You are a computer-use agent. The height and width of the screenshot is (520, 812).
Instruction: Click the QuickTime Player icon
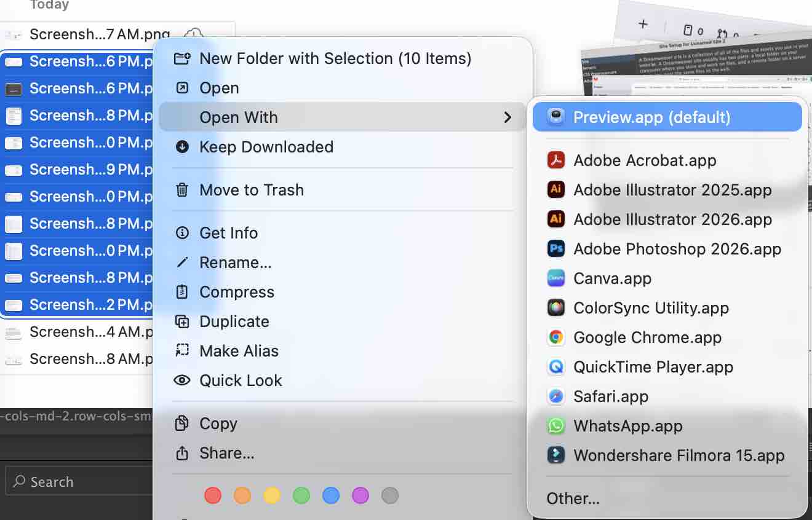click(556, 367)
